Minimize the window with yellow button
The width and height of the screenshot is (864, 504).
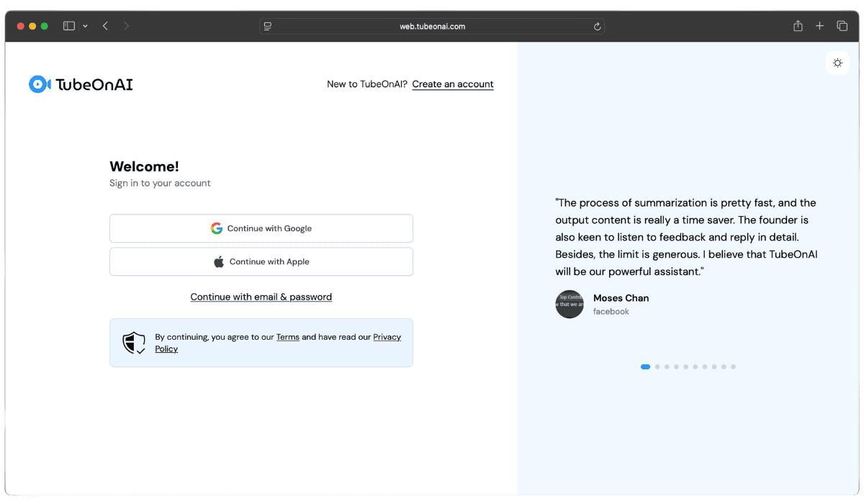(x=32, y=26)
